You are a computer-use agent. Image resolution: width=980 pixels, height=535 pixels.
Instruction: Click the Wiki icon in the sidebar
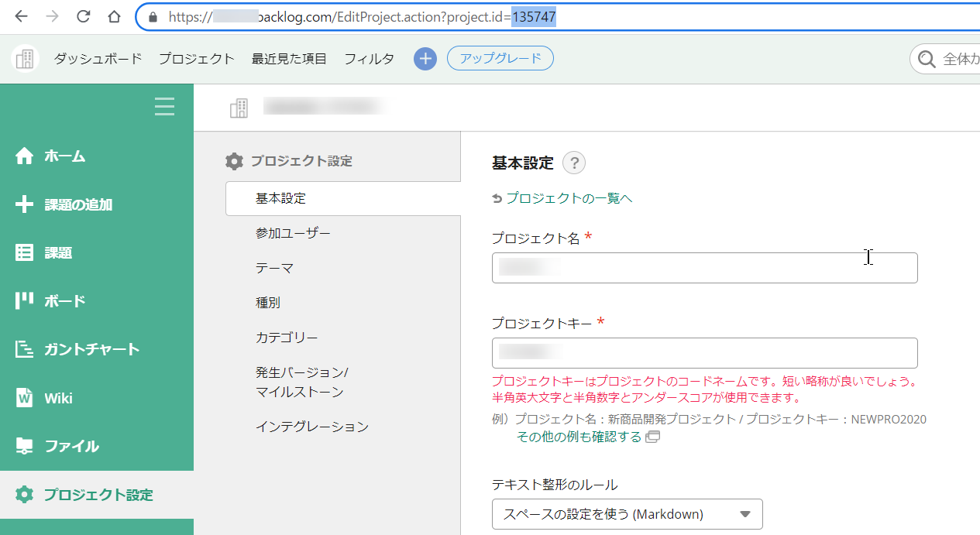[25, 398]
